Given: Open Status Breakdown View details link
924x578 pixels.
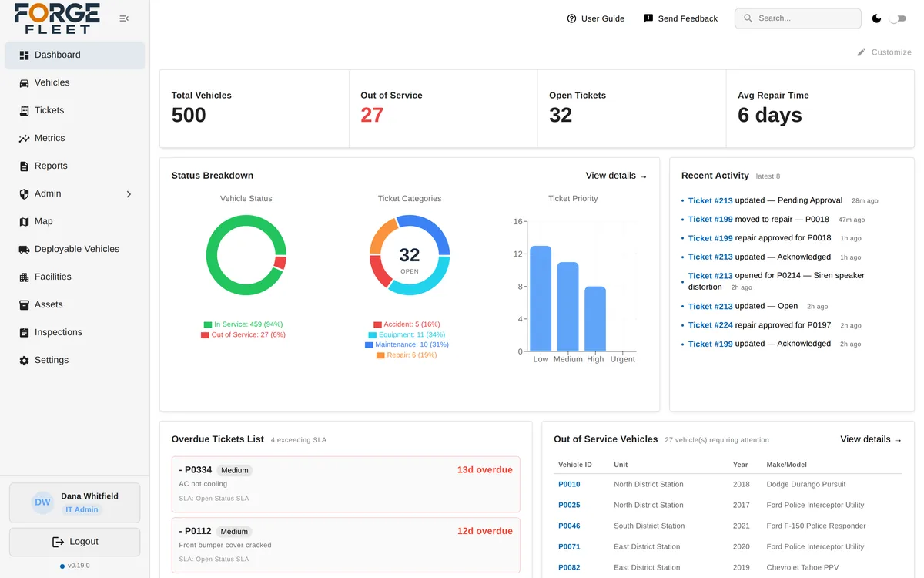Looking at the screenshot, I should (616, 176).
